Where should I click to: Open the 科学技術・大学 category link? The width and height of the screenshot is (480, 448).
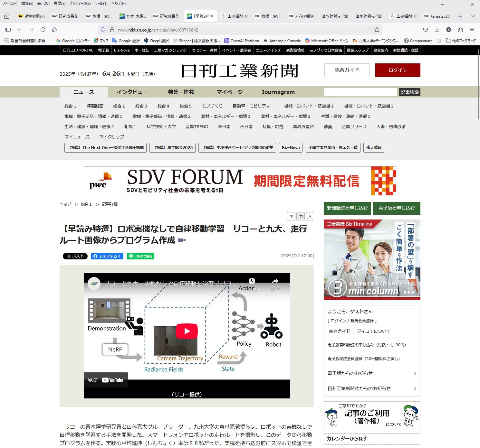point(161,126)
